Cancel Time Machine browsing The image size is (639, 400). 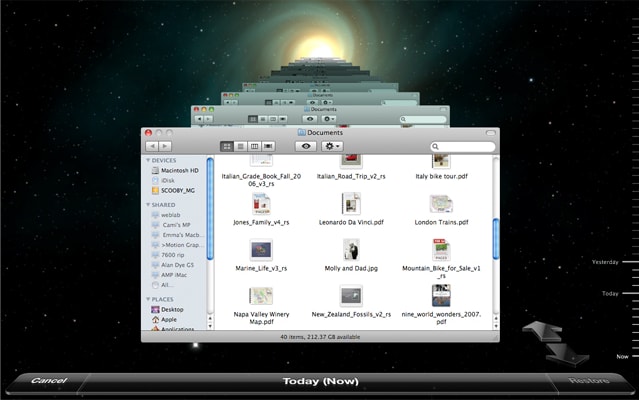pos(49,380)
